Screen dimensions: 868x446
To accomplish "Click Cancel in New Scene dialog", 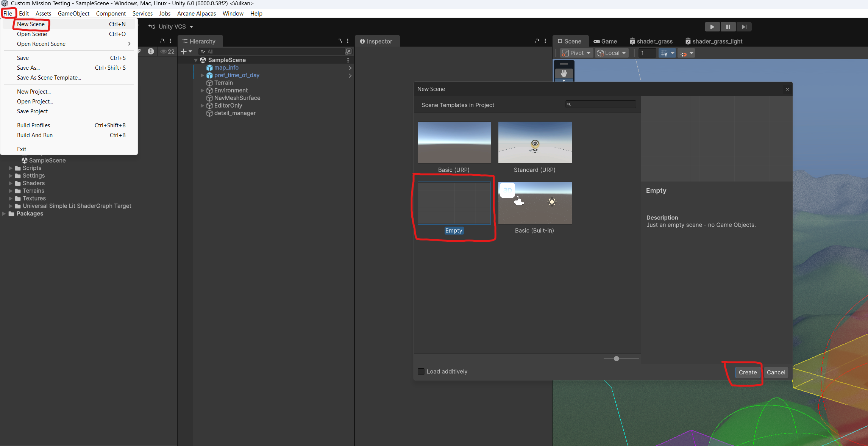I will tap(776, 372).
